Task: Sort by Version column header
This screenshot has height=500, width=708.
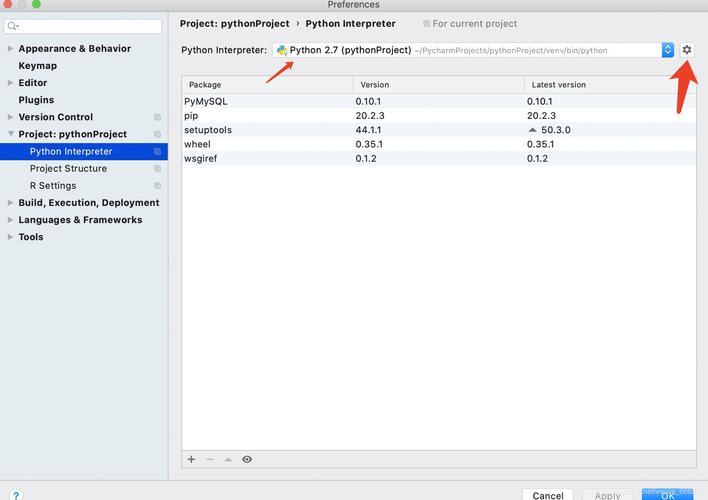Action: (438, 84)
